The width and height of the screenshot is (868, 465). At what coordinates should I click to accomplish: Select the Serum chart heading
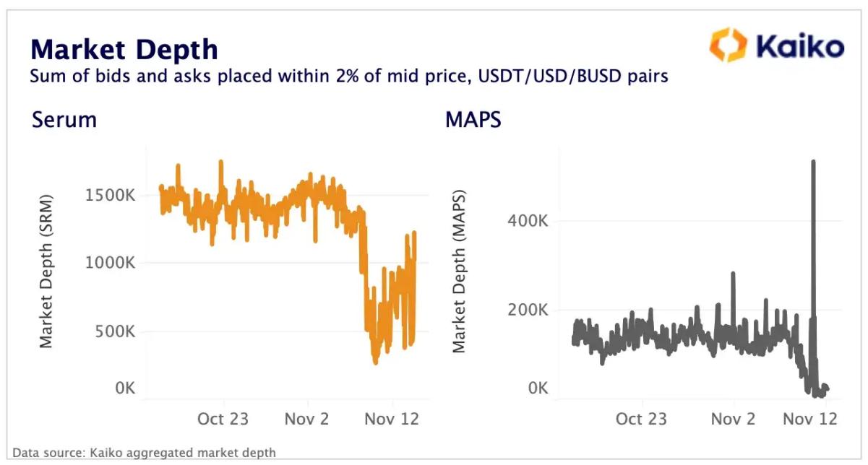coord(64,119)
